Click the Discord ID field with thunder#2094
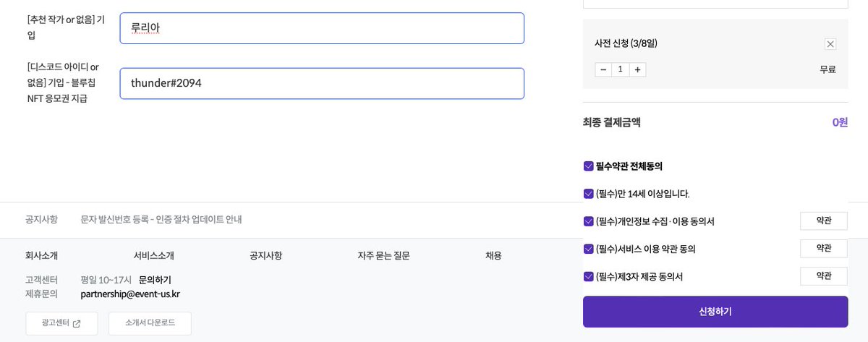The image size is (868, 342). click(322, 83)
